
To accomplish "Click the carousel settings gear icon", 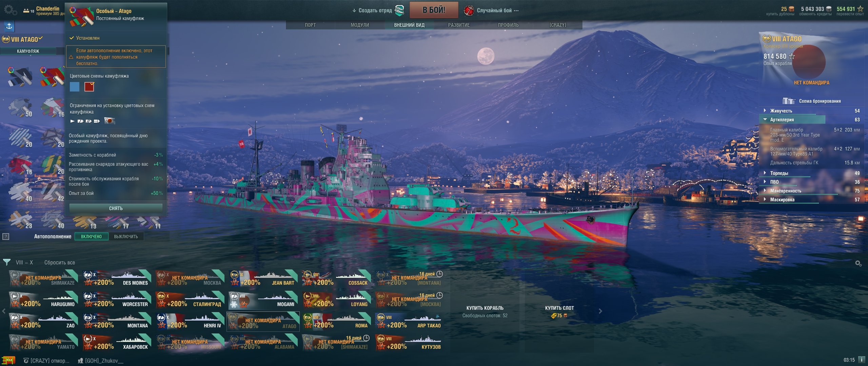I will click(858, 263).
